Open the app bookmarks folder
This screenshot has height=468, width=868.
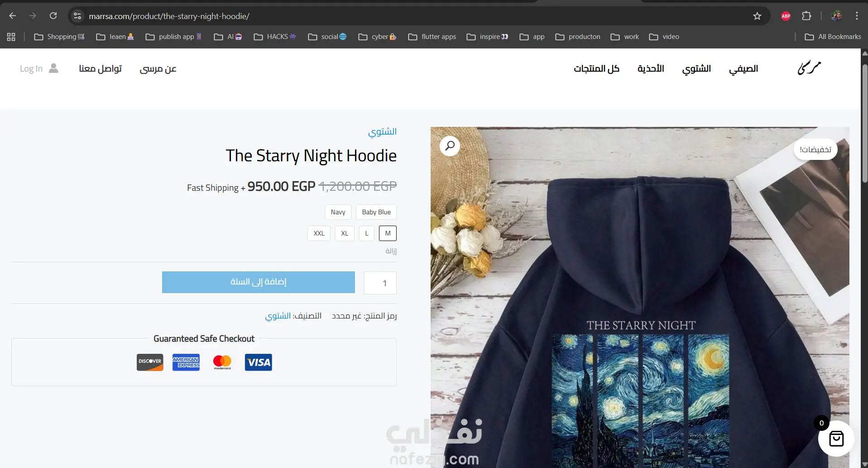tap(532, 37)
